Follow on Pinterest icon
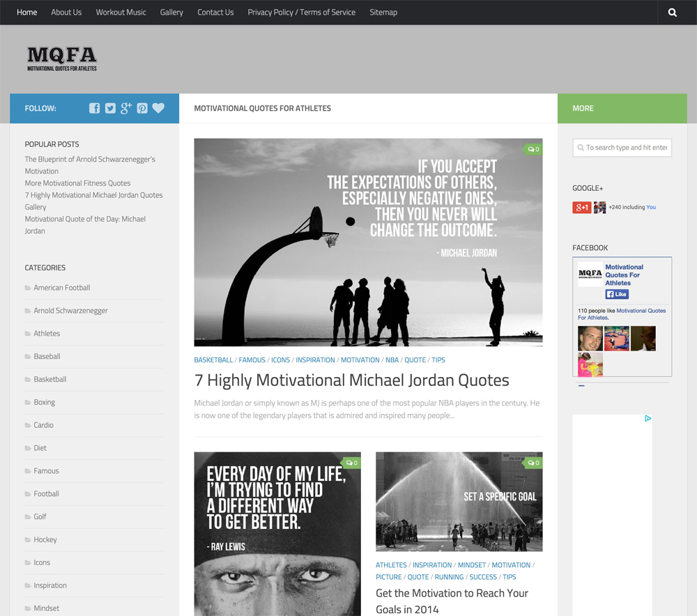 (142, 108)
